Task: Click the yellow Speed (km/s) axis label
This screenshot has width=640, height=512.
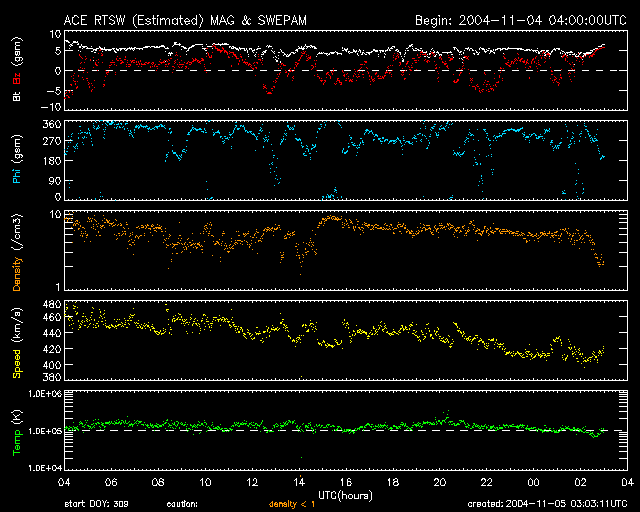Action: point(17,341)
